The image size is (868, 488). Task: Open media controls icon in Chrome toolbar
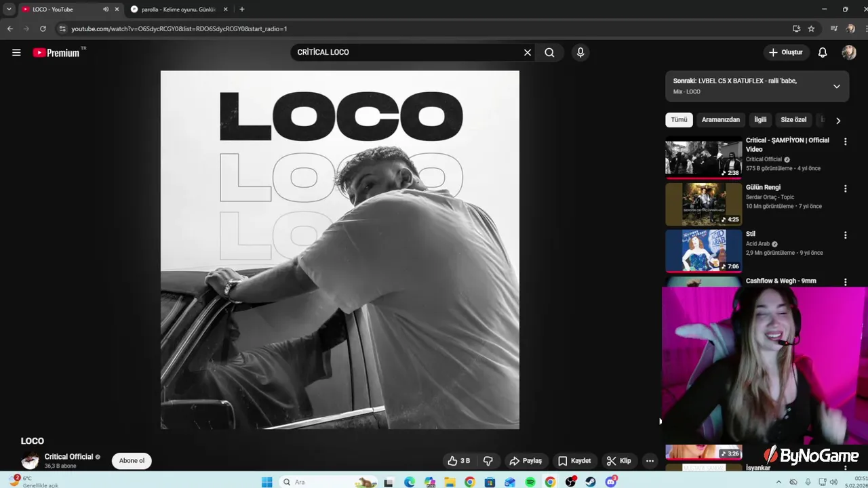point(834,28)
